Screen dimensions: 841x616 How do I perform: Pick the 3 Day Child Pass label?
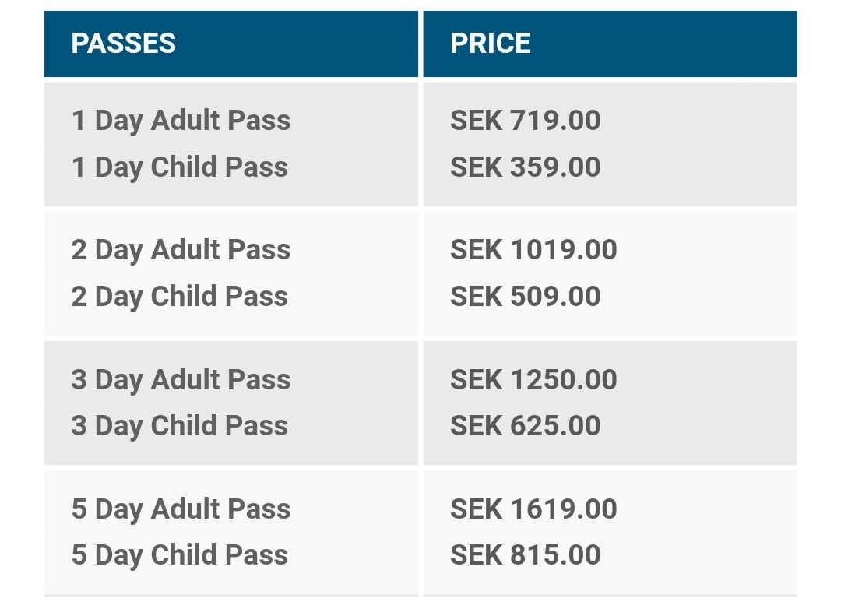pyautogui.click(x=179, y=426)
